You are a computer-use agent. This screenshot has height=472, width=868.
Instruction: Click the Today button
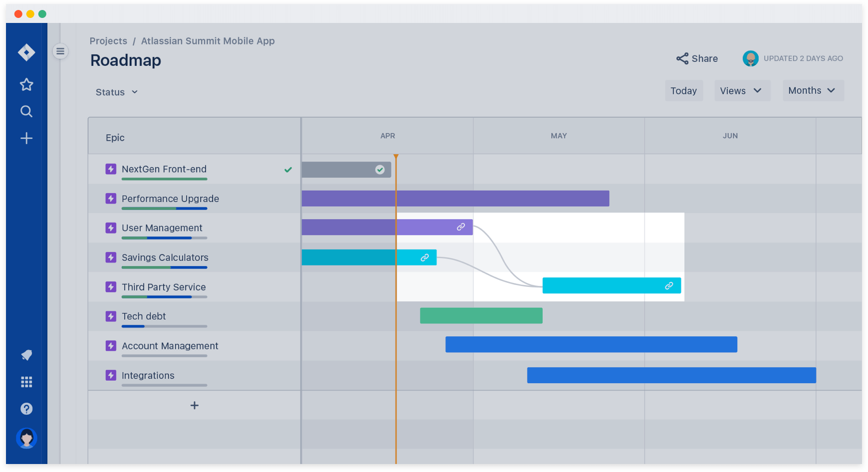(x=683, y=90)
